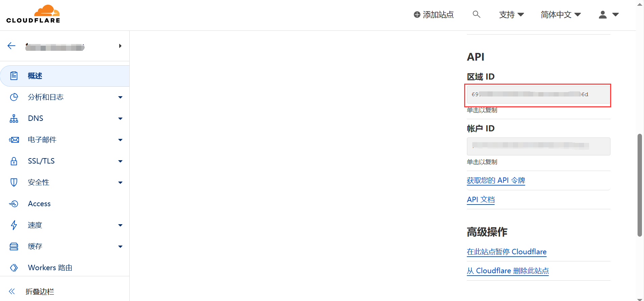
Task: Click the 获取您的 API 令牌 link
Action: tap(496, 180)
